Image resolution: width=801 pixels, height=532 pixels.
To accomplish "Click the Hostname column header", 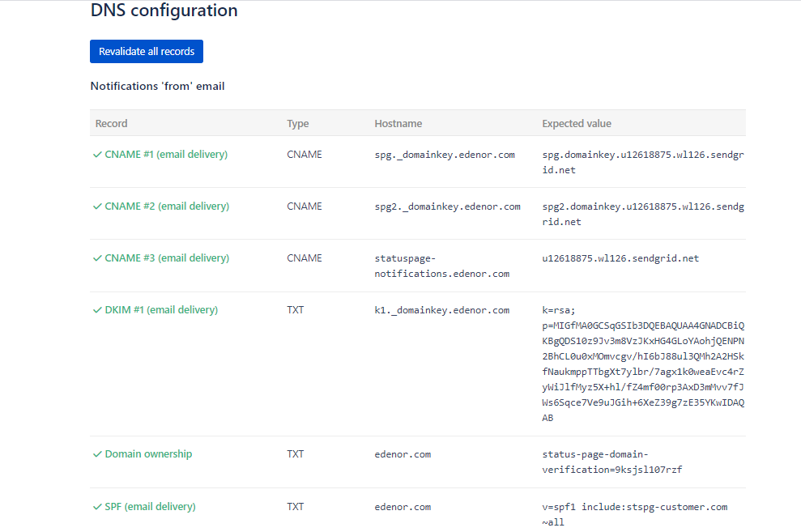I will pyautogui.click(x=398, y=123).
